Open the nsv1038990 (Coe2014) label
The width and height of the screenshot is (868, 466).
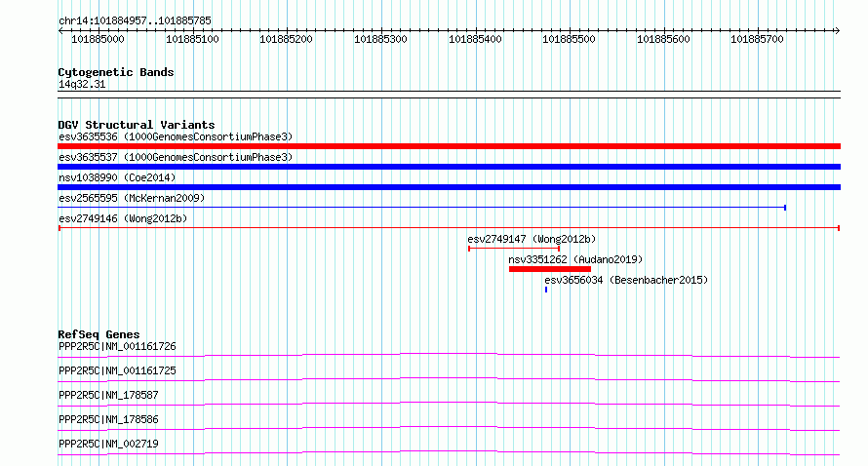117,177
